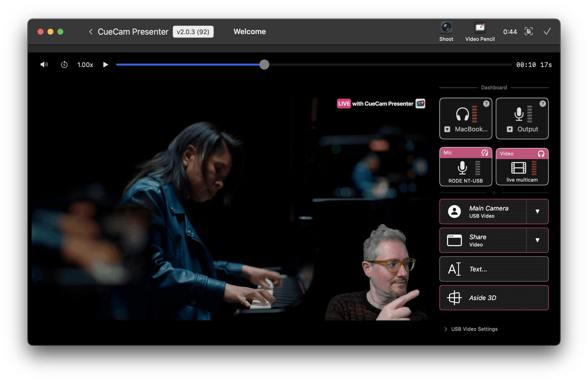Open the Output device dropdown arrow
Screen dimensions: 588x382
[510, 129]
